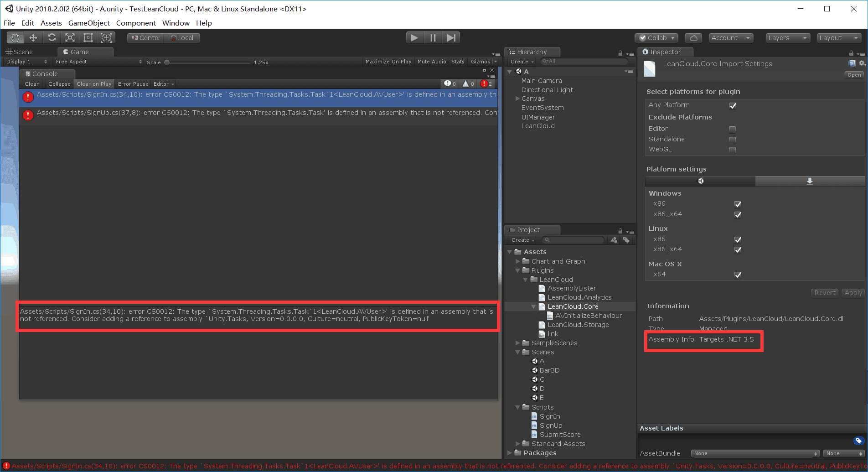Open the Display 1 dropdown

[x=26, y=62]
